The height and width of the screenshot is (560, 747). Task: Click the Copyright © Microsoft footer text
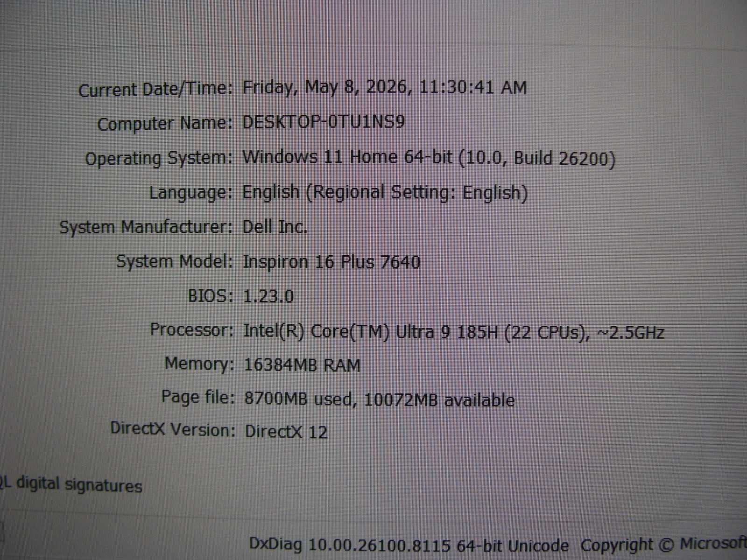[663, 544]
